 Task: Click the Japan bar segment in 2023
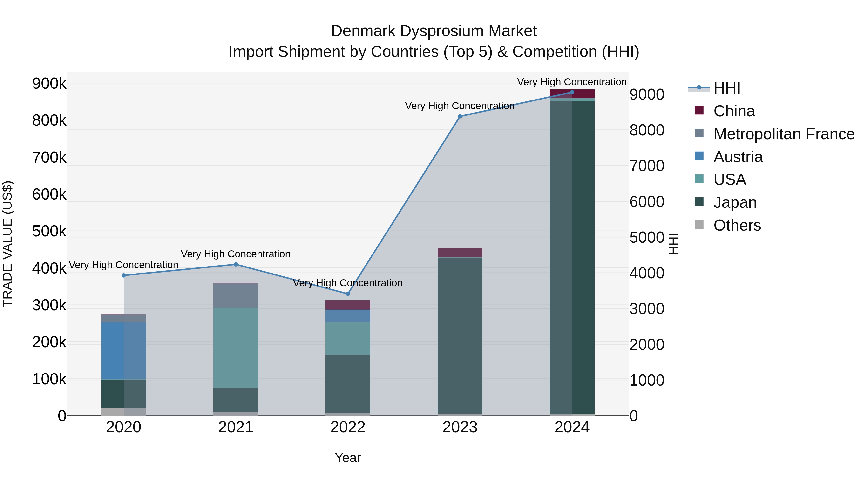click(x=460, y=335)
